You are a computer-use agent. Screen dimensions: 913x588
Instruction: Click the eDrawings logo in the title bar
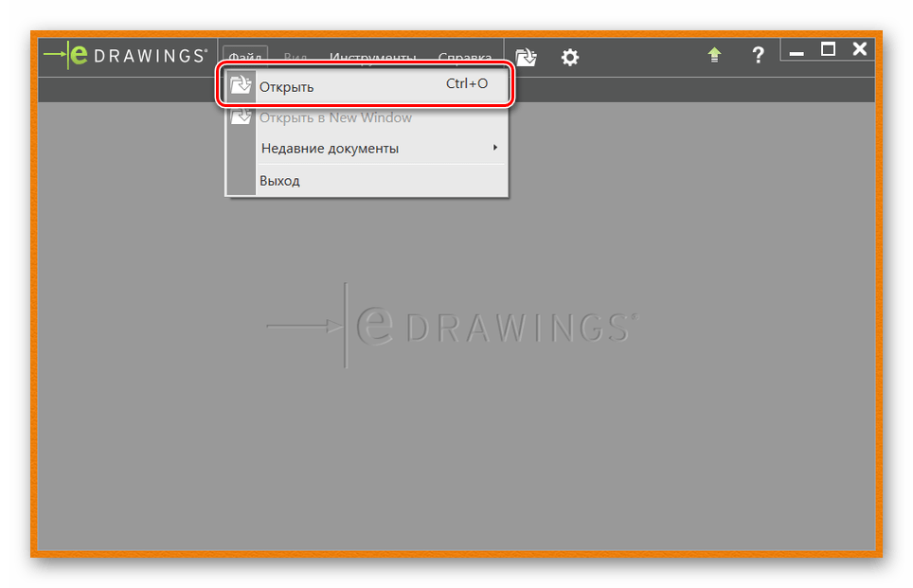click(x=125, y=56)
